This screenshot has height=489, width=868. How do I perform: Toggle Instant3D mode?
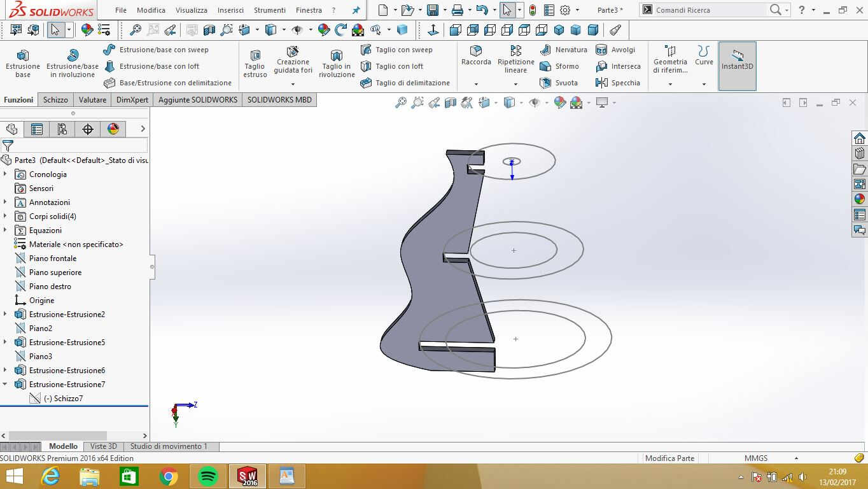click(737, 66)
